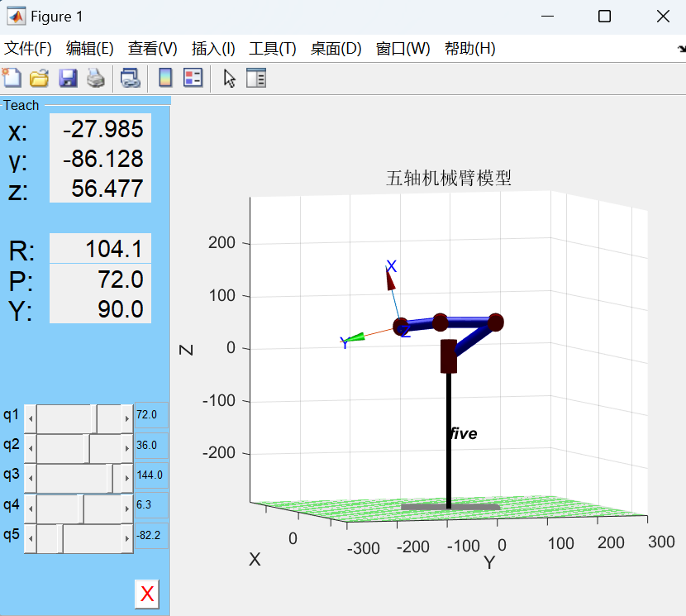Click the MATLAB logo in title bar
686x616 pixels.
17,17
